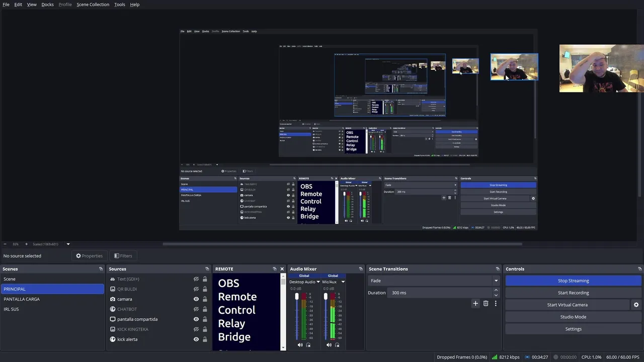This screenshot has height=362, width=644.
Task: Toggle lock on CHATBOT source
Action: 205,309
